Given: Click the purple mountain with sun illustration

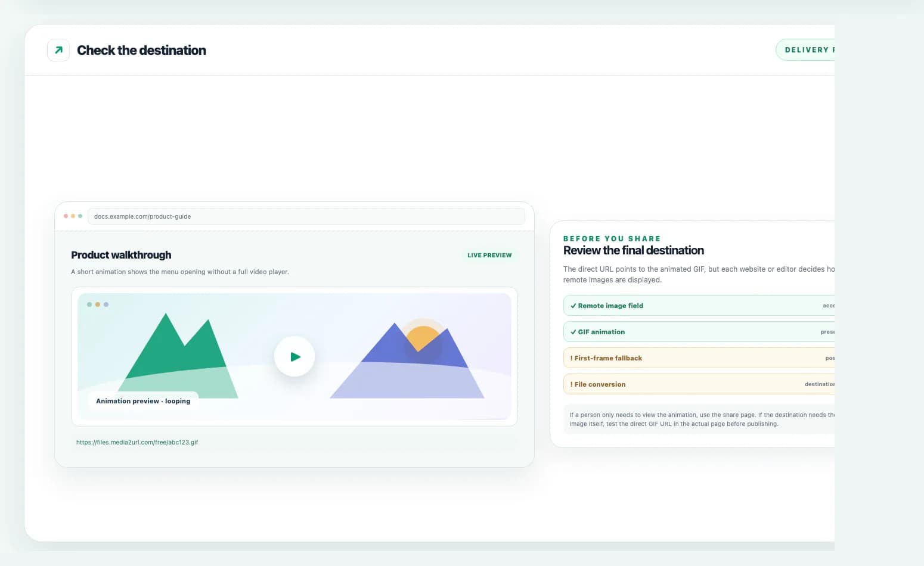Looking at the screenshot, I should click(x=407, y=359).
